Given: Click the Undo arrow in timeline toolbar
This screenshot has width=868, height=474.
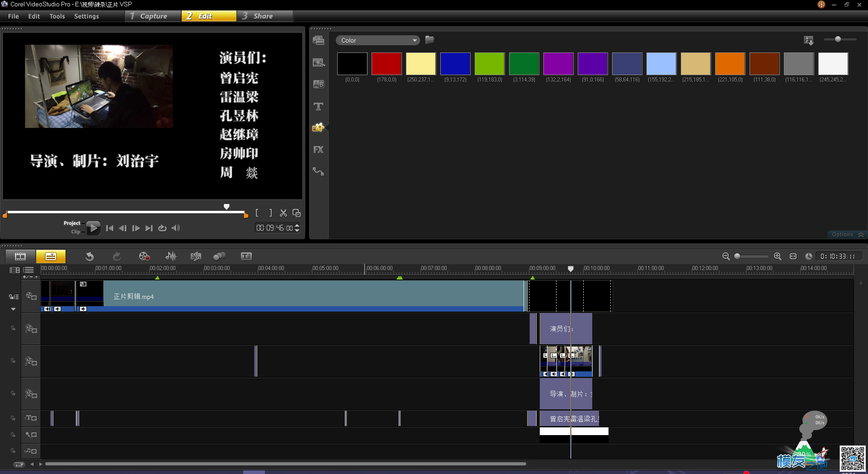Looking at the screenshot, I should click(x=90, y=256).
